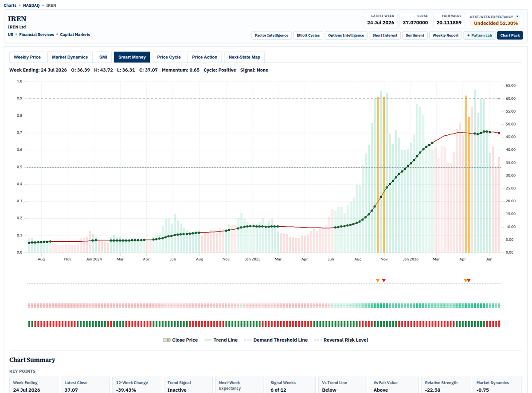Open Factor Intelligence

271,35
